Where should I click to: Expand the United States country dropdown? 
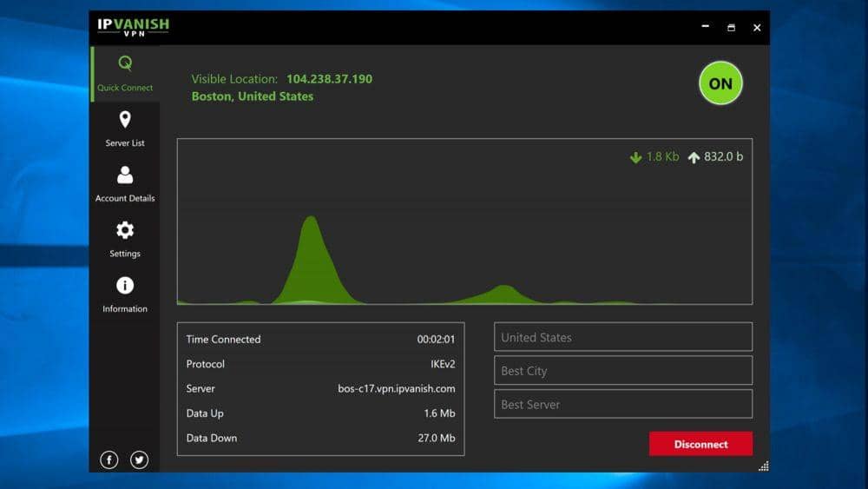pos(622,337)
